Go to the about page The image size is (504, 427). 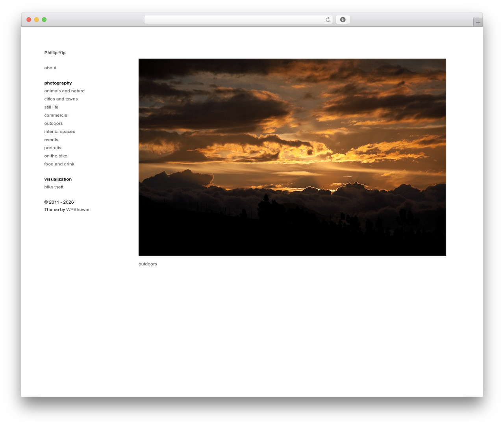coord(50,68)
